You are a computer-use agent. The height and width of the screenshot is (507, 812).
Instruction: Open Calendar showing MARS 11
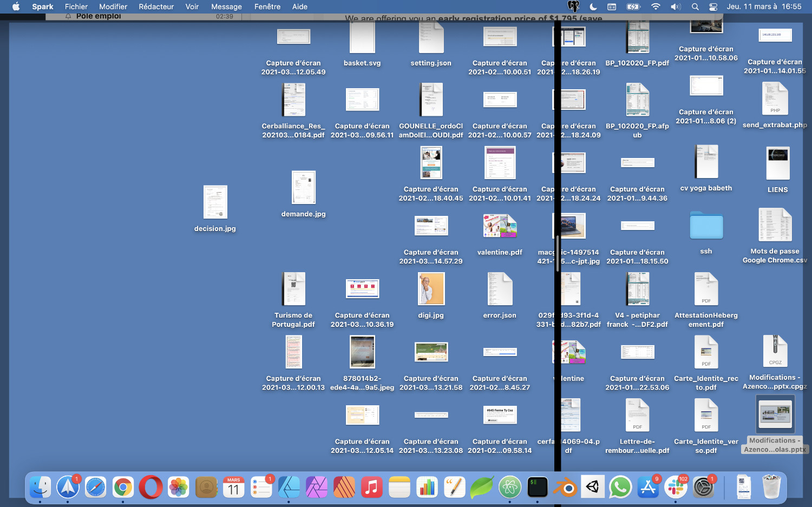pos(234,488)
